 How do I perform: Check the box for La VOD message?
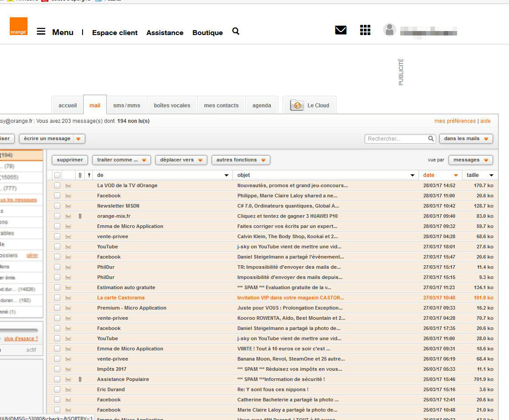[x=57, y=185]
